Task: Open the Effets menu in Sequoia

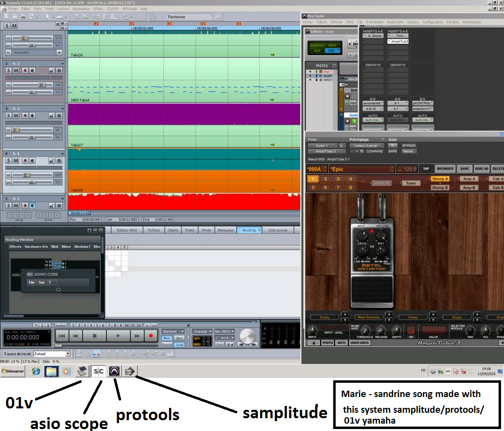Action: pyautogui.click(x=98, y=9)
